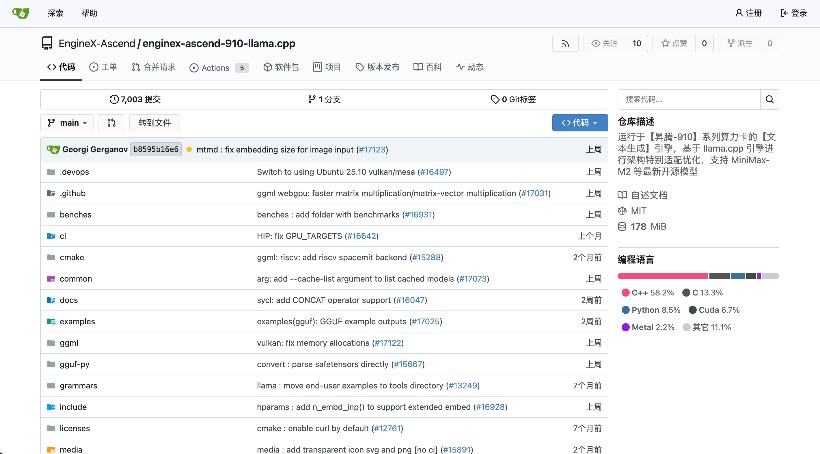Click the Fork (派生) button
Screen dimensions: 820x454
coord(740,44)
